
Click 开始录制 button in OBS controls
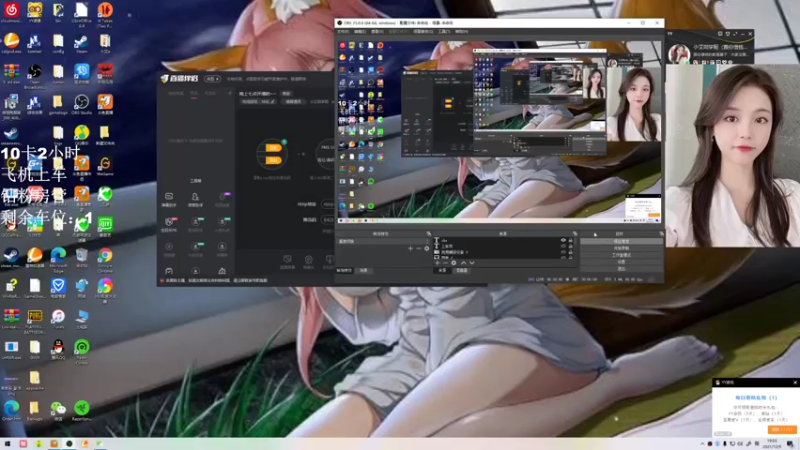tap(621, 248)
